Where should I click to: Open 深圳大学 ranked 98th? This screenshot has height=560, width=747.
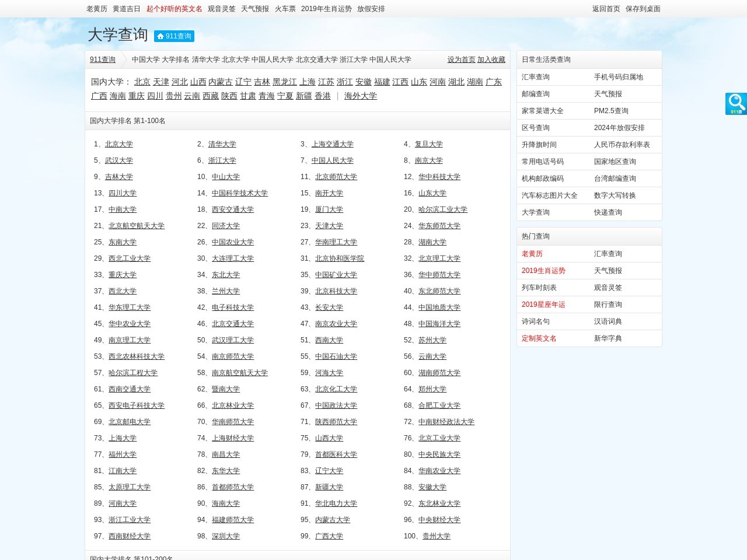tap(225, 536)
